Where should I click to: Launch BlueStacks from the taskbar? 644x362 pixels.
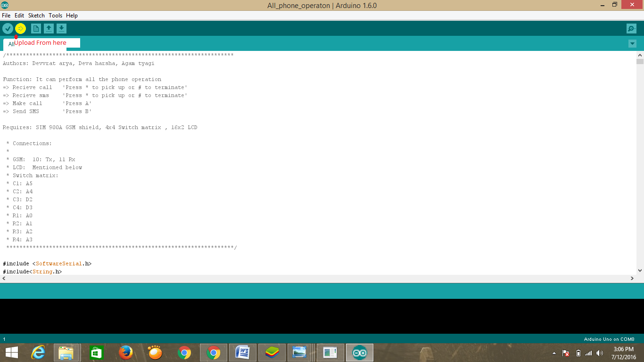[272, 352]
